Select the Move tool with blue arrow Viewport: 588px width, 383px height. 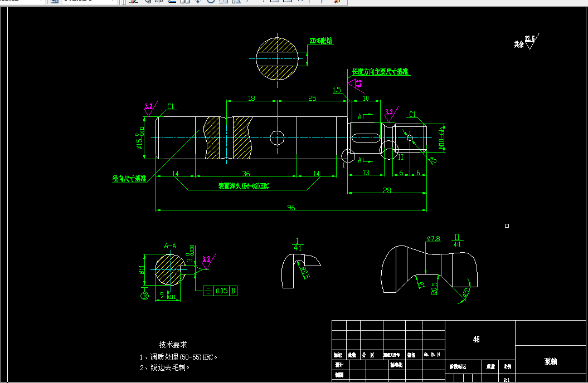[x=198, y=2]
